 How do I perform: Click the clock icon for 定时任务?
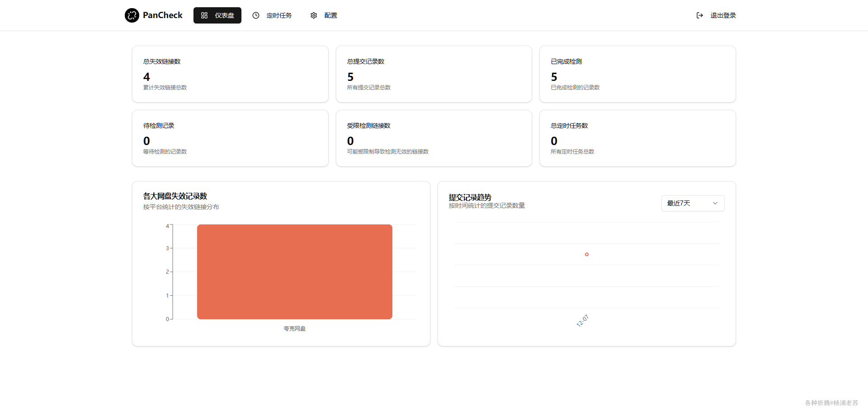tap(256, 15)
